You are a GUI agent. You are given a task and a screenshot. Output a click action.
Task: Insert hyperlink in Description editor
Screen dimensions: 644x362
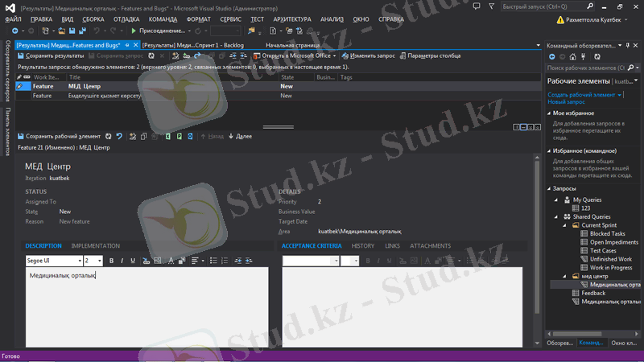point(146,261)
